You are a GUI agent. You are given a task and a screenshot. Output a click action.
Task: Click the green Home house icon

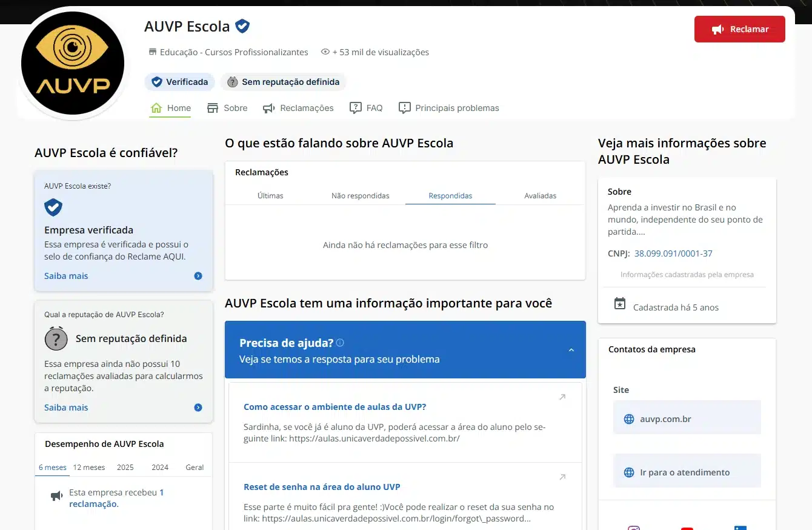click(x=156, y=108)
